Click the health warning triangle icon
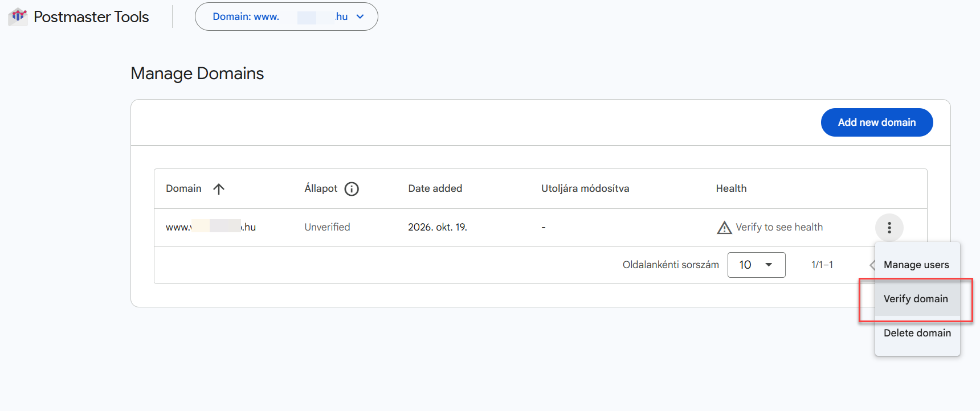980x411 pixels. [724, 228]
